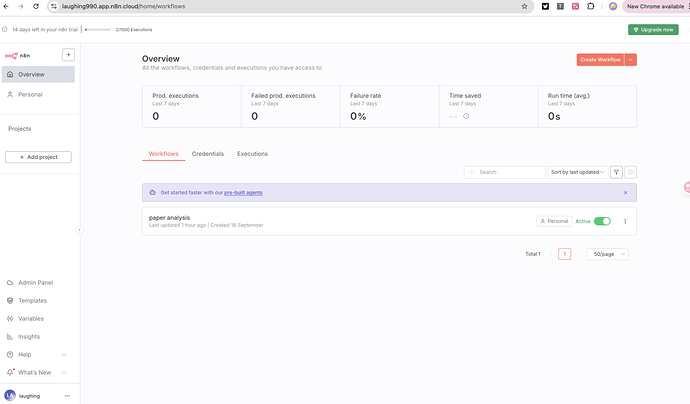This screenshot has height=404, width=690.
Task: Click the Upgrade now button
Action: tap(653, 29)
